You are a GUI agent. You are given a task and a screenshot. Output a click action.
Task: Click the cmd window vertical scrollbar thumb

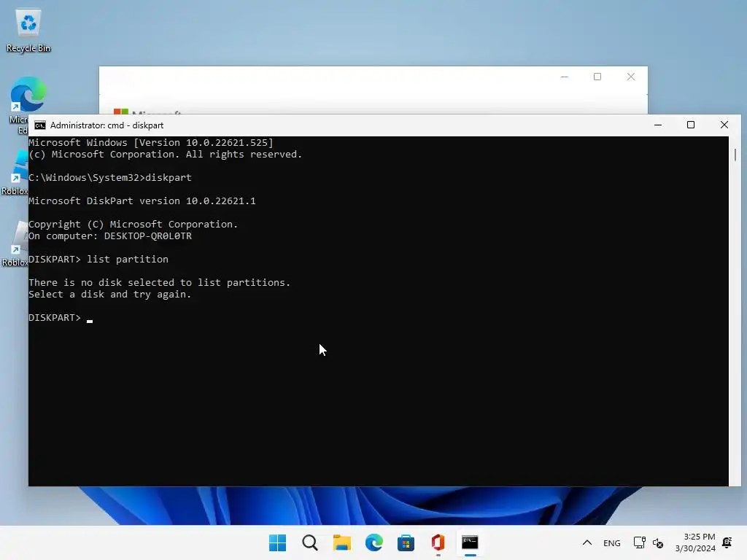pyautogui.click(x=735, y=155)
